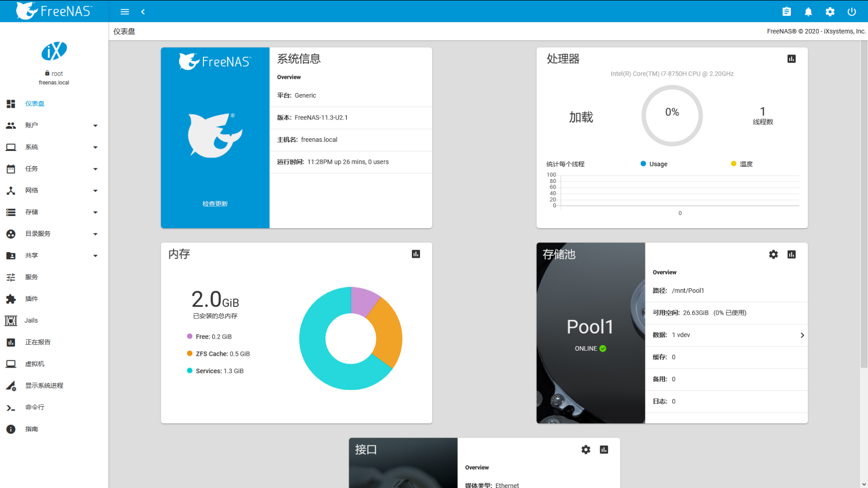Expand the 数据 1 vdev row chevron
Image resolution: width=868 pixels, height=488 pixels.
pos(802,335)
